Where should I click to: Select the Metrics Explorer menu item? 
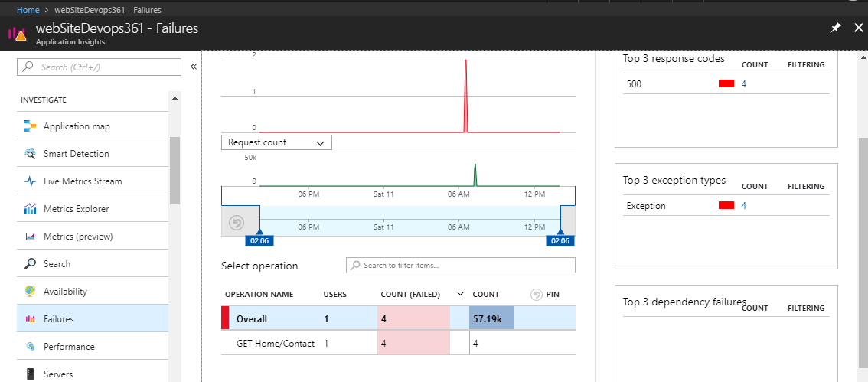point(93,209)
